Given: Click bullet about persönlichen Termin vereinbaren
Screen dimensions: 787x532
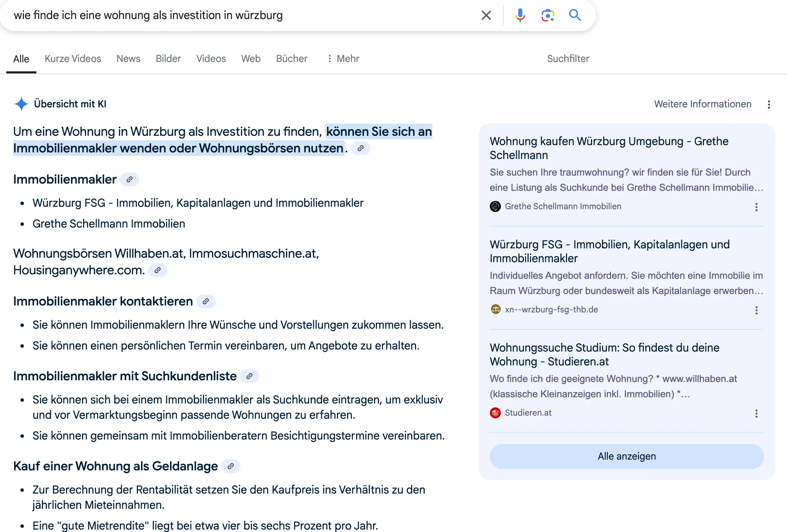Looking at the screenshot, I should pyautogui.click(x=226, y=346).
